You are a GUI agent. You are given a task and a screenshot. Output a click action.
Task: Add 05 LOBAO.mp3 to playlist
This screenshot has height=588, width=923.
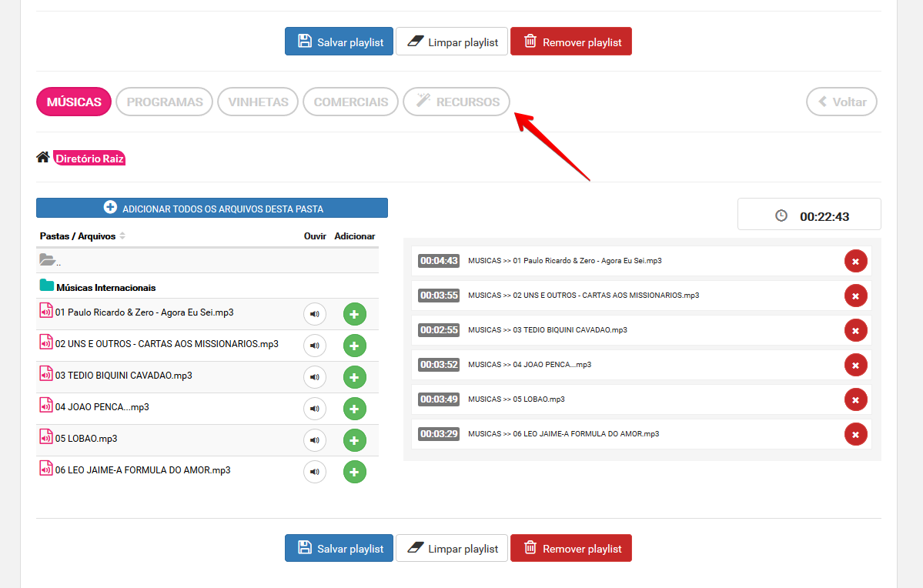point(354,440)
